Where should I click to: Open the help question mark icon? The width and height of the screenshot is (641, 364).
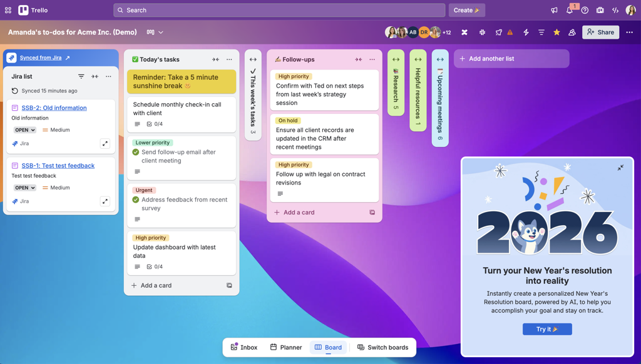click(585, 10)
